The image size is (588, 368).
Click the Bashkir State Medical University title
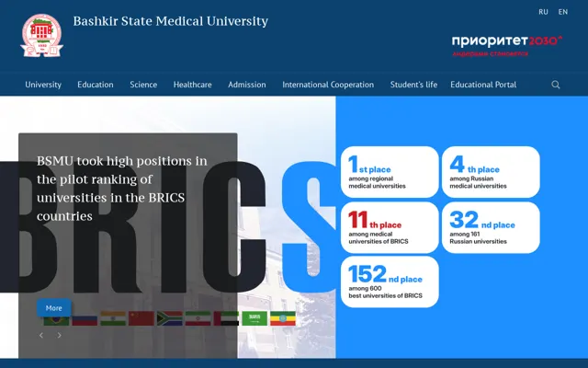pyautogui.click(x=171, y=21)
